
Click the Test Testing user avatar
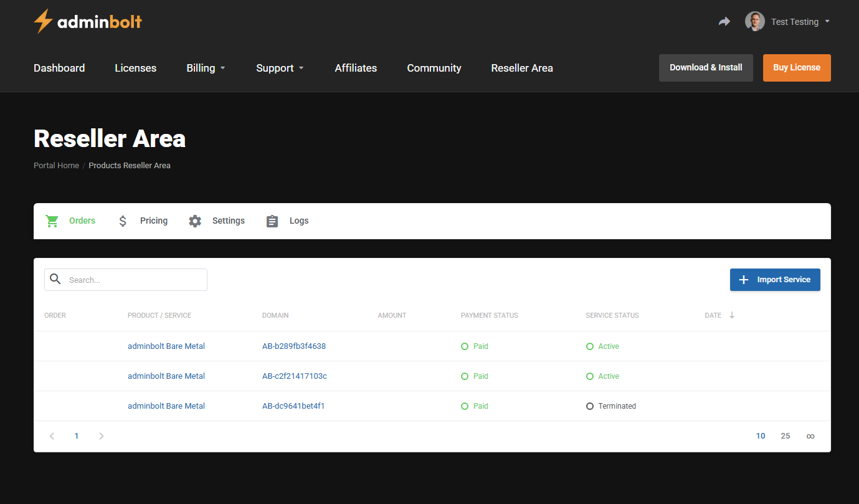click(755, 21)
